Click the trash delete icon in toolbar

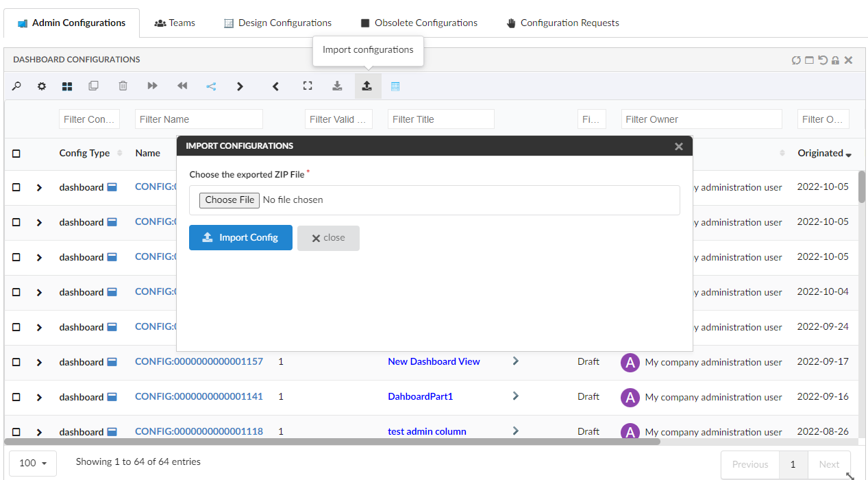pyautogui.click(x=123, y=86)
